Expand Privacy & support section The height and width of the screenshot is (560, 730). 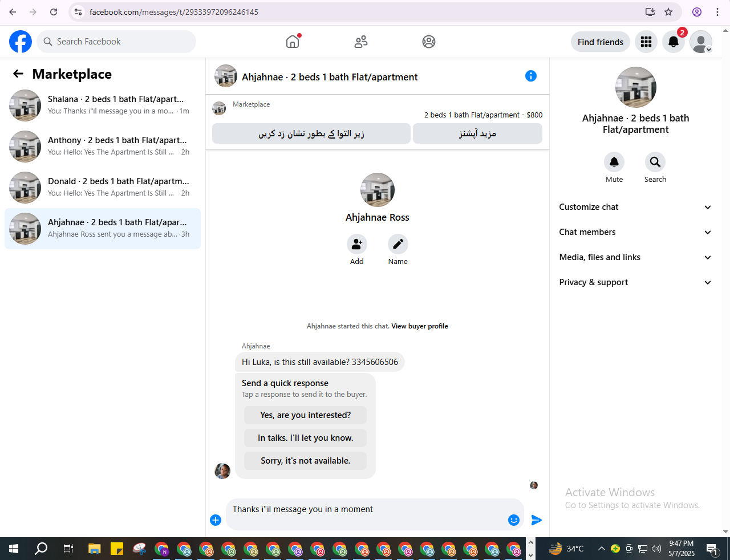(636, 282)
